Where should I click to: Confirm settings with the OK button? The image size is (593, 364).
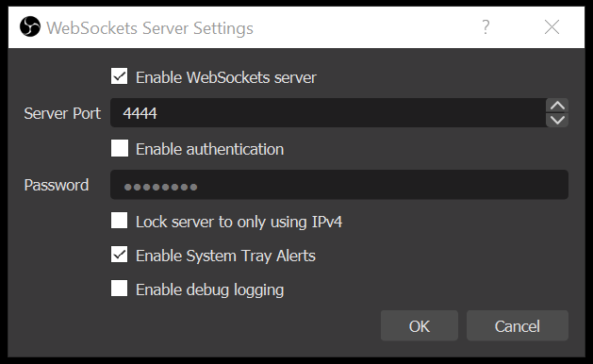click(419, 325)
